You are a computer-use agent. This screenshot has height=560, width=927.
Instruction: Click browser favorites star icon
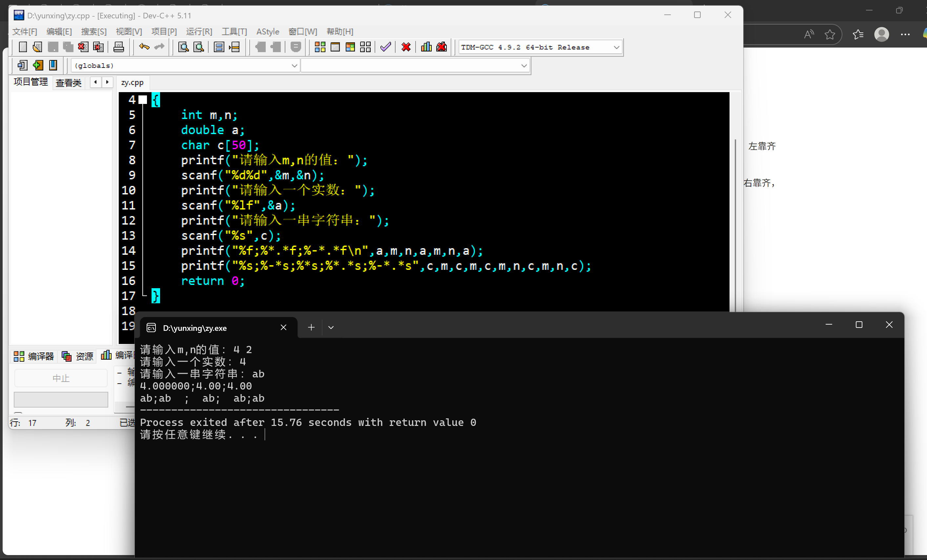point(829,35)
